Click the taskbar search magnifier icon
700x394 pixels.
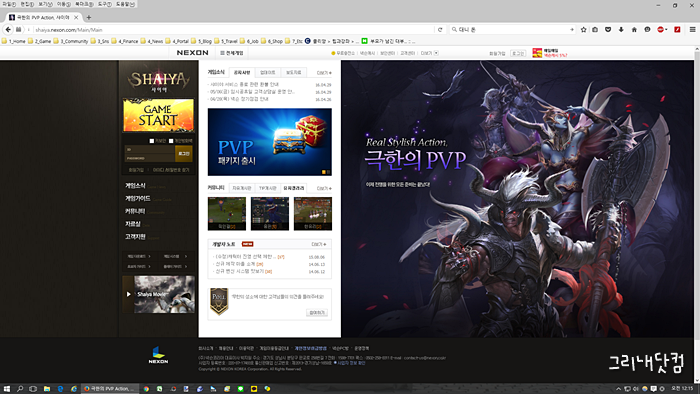point(20,389)
